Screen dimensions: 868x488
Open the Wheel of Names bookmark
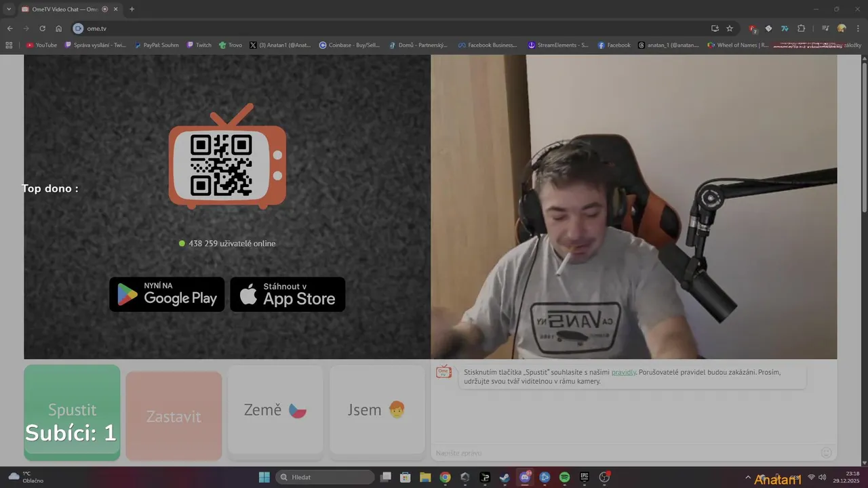tap(738, 45)
